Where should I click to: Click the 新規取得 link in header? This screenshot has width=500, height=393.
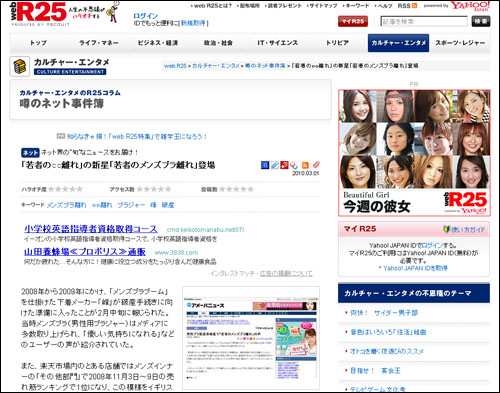point(193,23)
